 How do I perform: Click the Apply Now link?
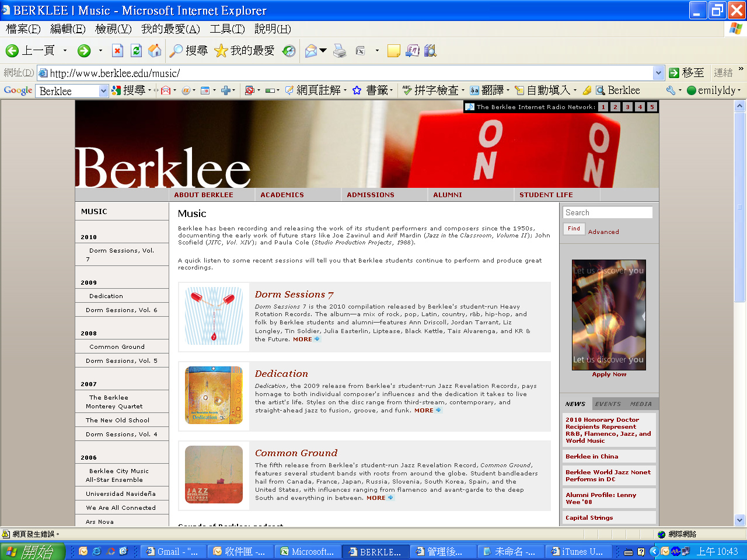coord(609,374)
